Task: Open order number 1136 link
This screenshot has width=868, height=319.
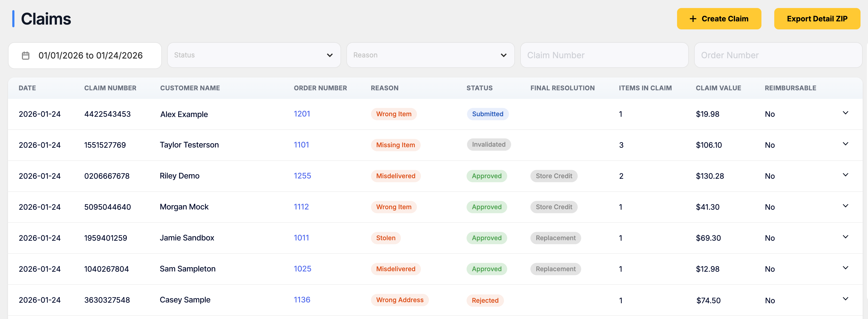Action: tap(302, 300)
